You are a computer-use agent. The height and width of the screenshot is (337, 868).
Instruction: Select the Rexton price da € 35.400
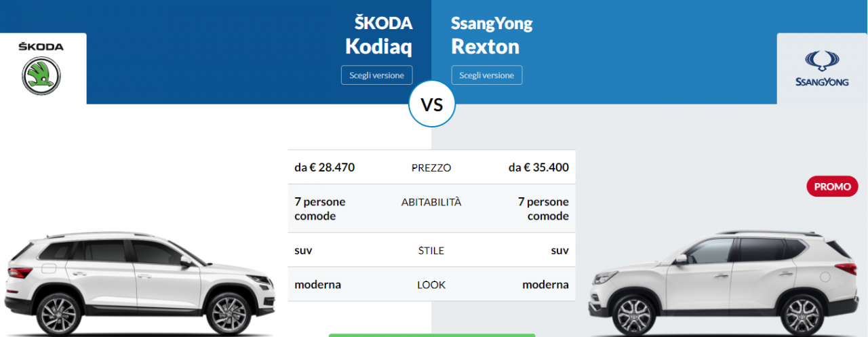coord(538,167)
